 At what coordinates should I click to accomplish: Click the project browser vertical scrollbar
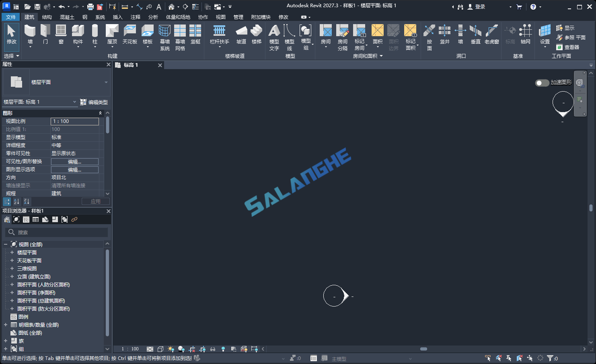107,292
